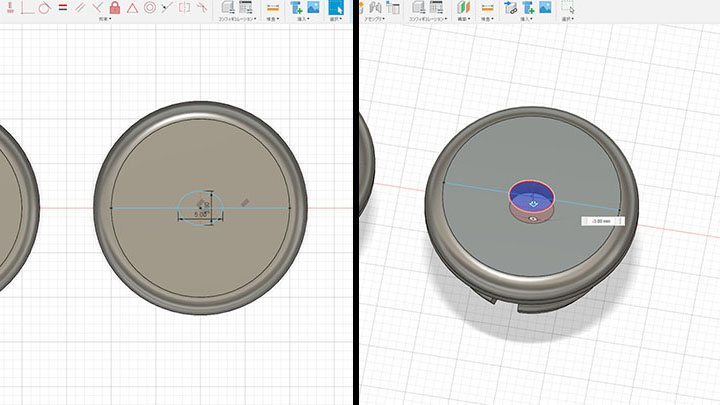Select the Concentric circles constraint
Image resolution: width=720 pixels, height=405 pixels.
tap(150, 7)
